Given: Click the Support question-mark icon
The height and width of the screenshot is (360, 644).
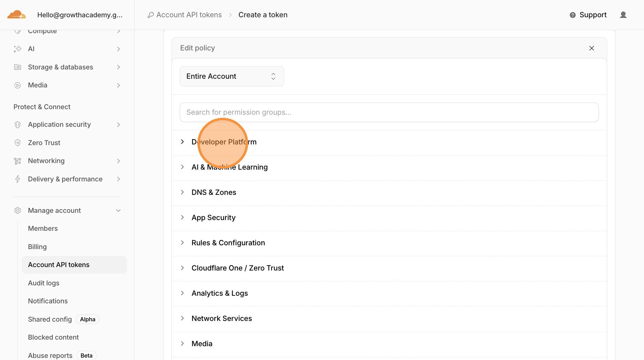Looking at the screenshot, I should [x=573, y=15].
